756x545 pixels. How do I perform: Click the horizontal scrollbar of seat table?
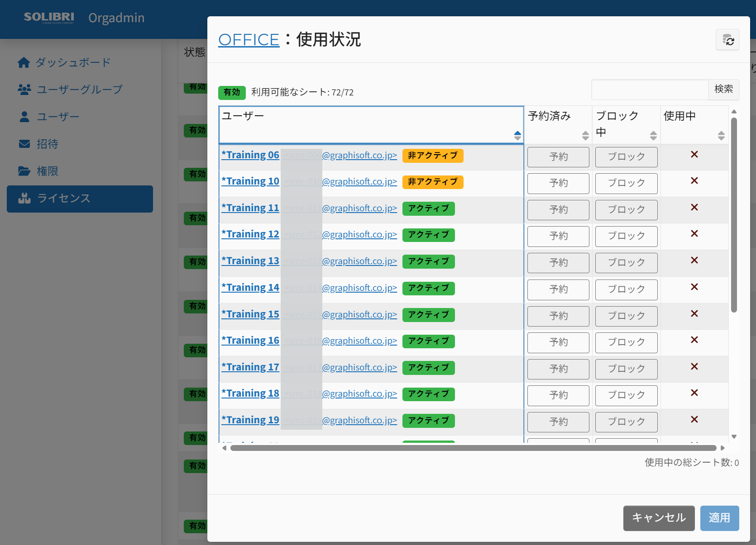click(x=474, y=448)
